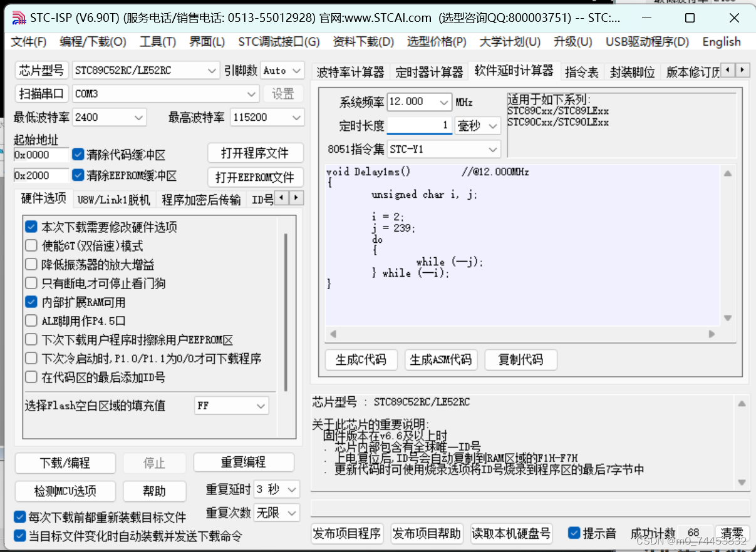Open 重复次数 无限 dropdown
The height and width of the screenshot is (552, 756).
pos(277,513)
